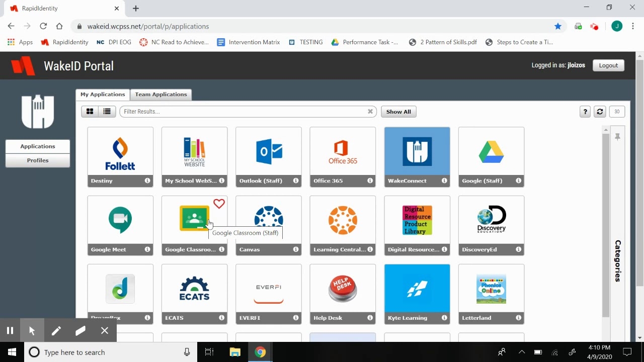Select Profiles in left sidebar

pos(38,160)
